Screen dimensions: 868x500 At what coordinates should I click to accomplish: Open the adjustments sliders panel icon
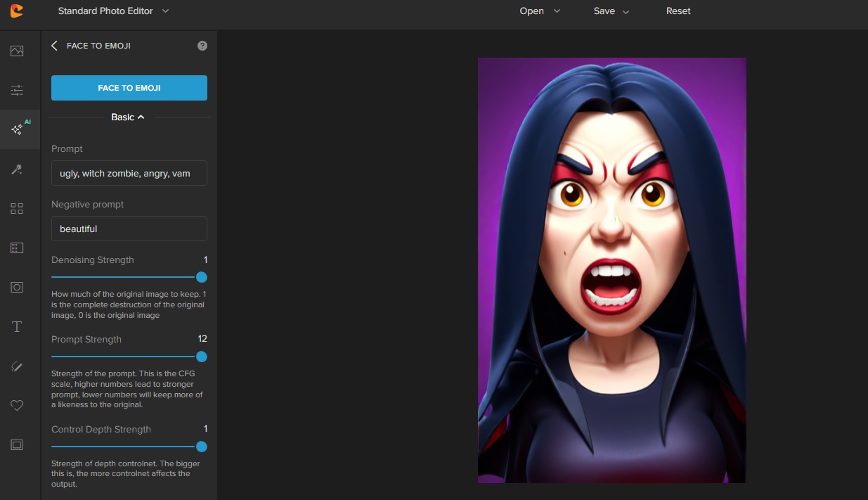(17, 90)
